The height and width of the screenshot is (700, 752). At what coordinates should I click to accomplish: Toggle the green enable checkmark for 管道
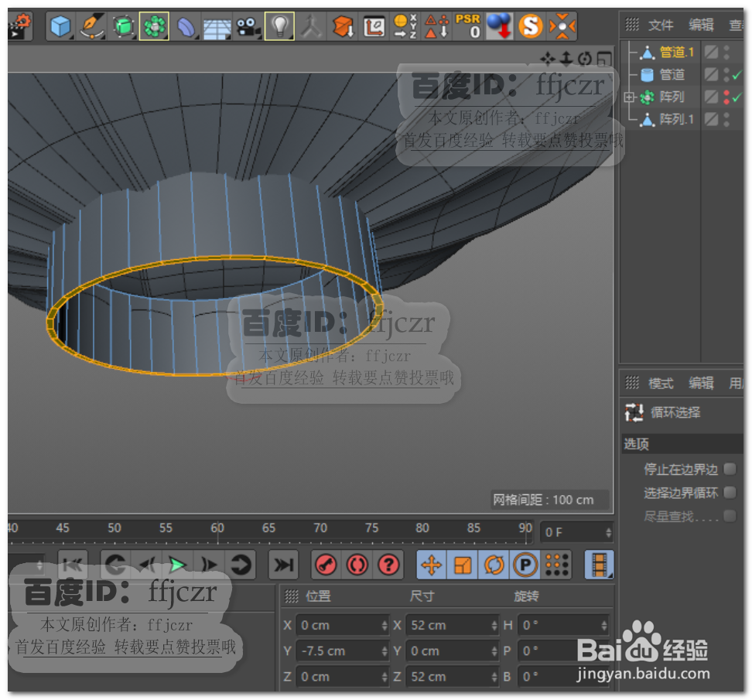[x=737, y=75]
